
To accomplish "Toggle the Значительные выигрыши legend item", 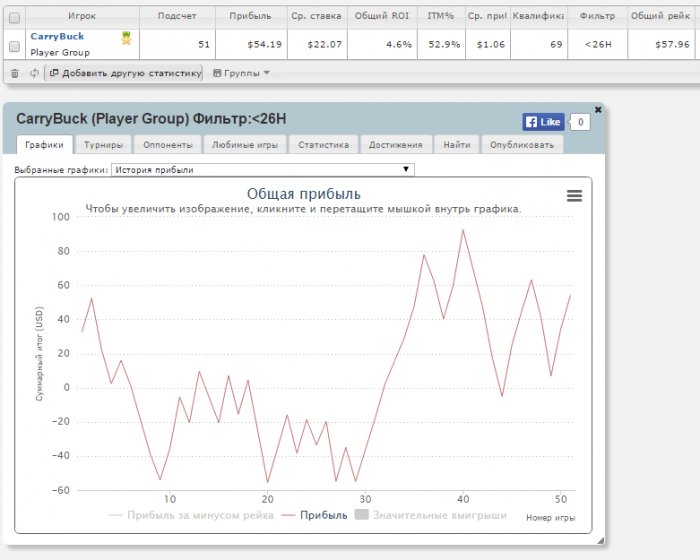I will click(x=431, y=515).
